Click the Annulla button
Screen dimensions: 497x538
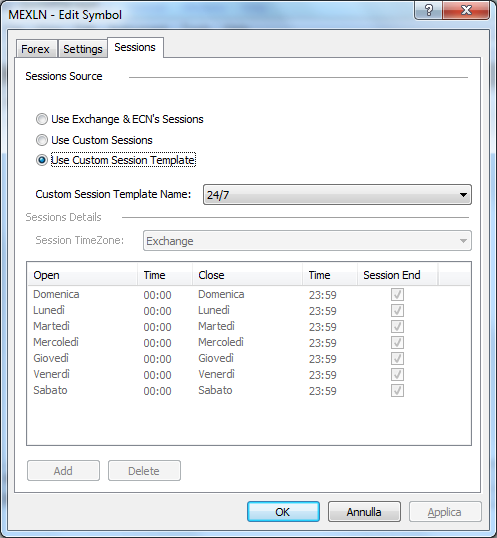pos(364,512)
